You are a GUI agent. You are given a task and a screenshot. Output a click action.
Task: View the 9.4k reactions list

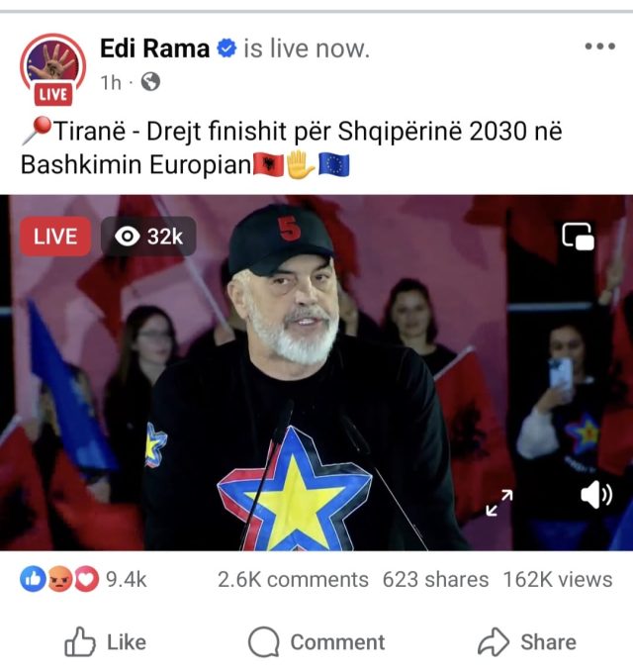(x=127, y=579)
